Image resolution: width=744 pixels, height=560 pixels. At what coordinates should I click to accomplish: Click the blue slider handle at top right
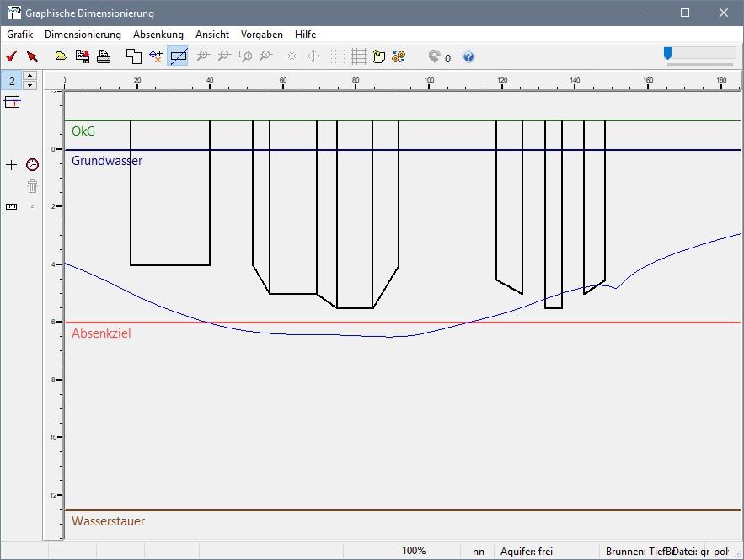click(x=667, y=54)
